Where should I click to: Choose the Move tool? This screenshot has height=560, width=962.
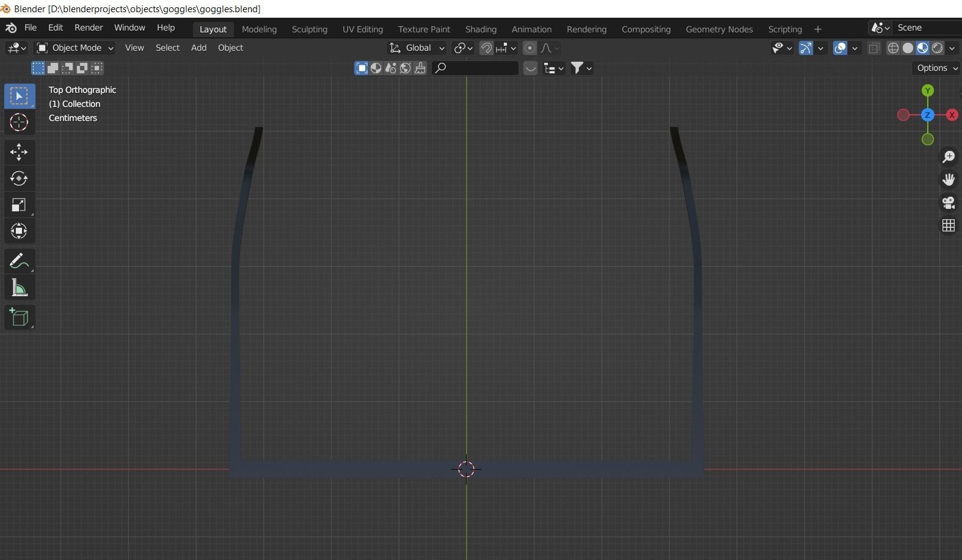(19, 152)
